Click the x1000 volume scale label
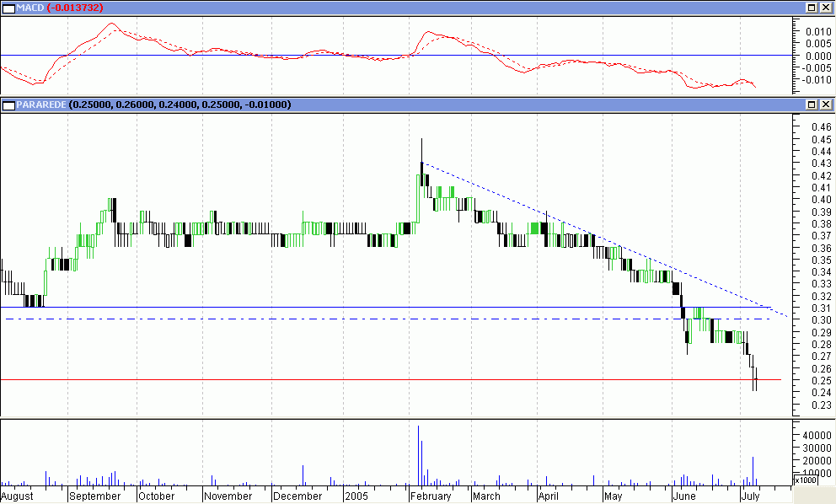 pos(805,480)
